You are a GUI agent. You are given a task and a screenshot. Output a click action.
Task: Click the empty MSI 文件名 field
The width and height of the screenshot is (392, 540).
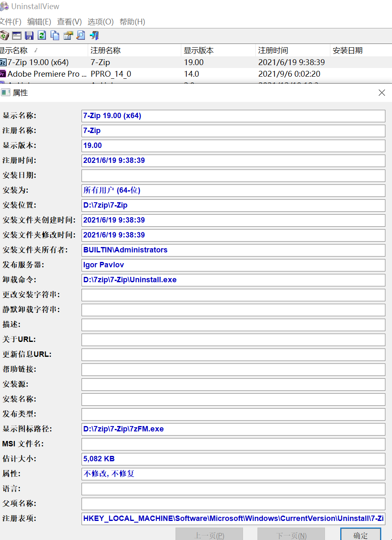(x=233, y=444)
